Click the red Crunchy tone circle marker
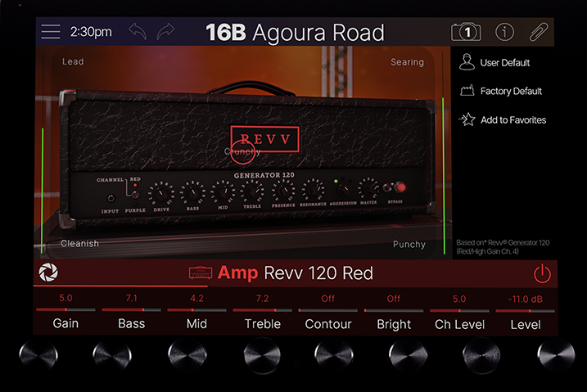Viewport: 587px width, 392px height. 242,151
